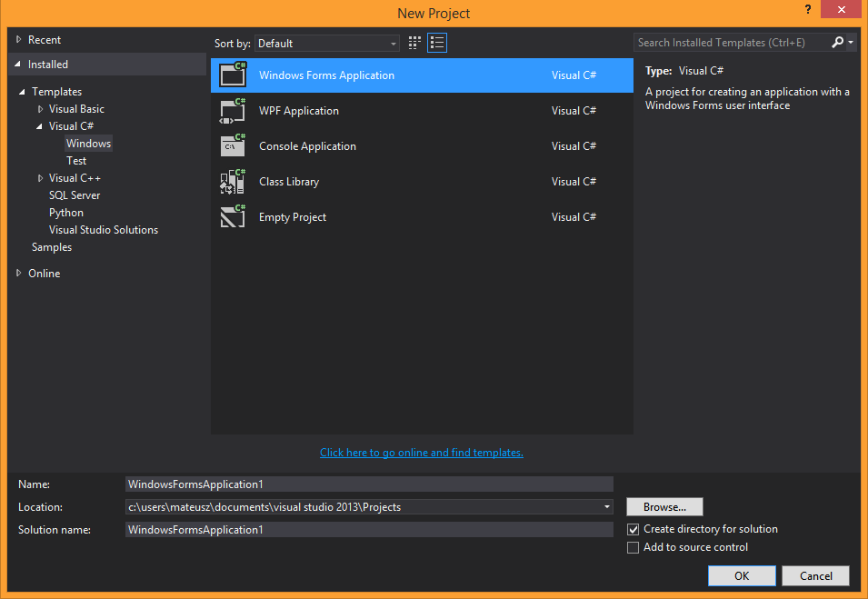Image resolution: width=868 pixels, height=599 pixels.
Task: Select the Windows Forms Application name
Action: point(326,75)
